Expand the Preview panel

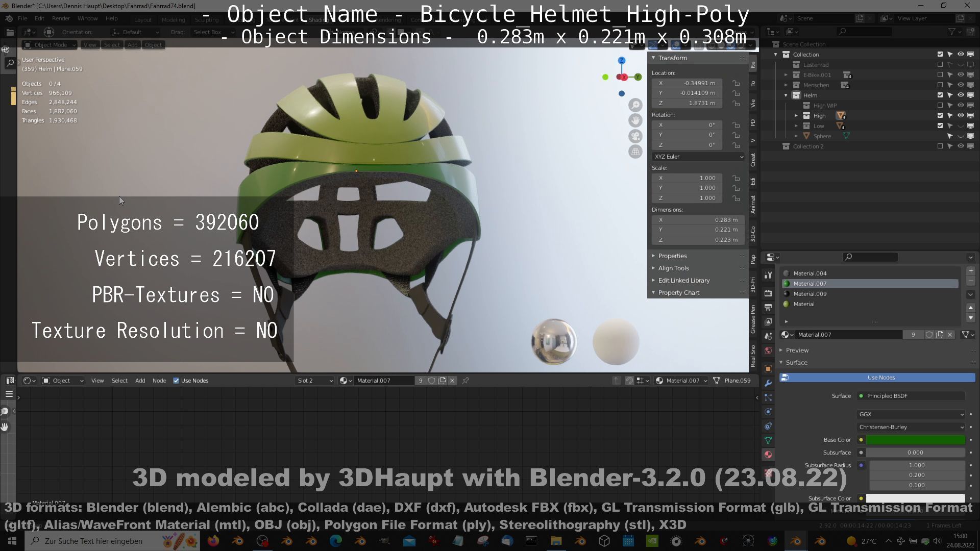797,350
